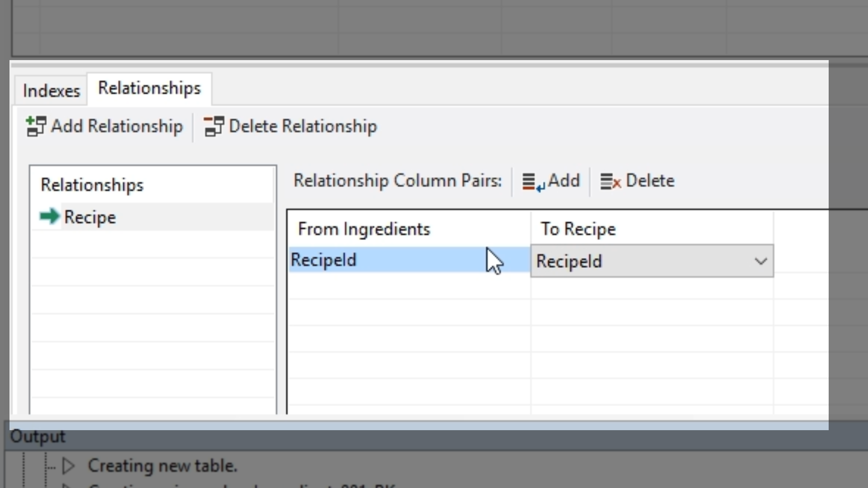Click the Add Relationship icon
Screen dimensions: 868x488
tap(36, 126)
